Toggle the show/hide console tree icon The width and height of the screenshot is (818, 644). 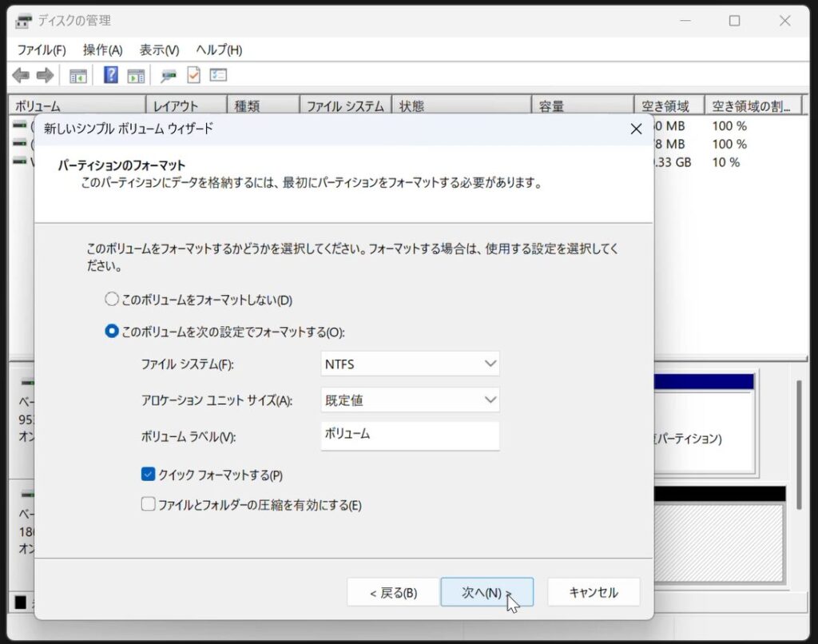coord(77,76)
